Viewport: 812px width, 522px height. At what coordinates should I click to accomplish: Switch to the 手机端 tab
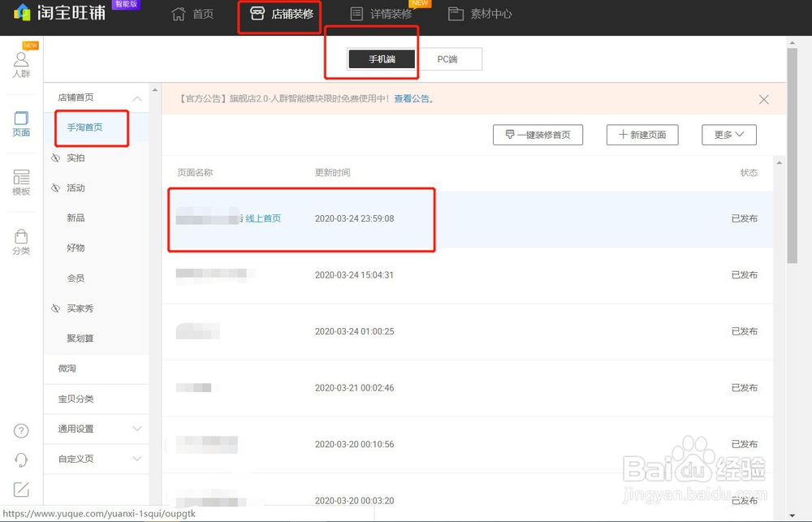coord(381,58)
